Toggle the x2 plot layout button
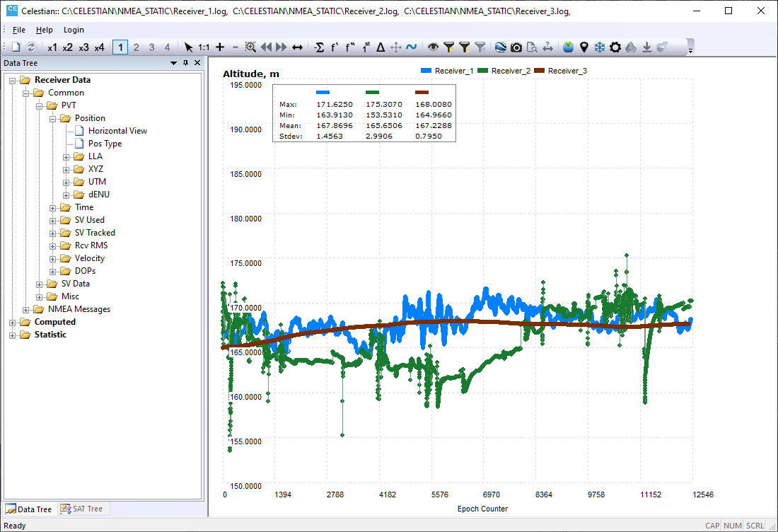 [x=68, y=47]
